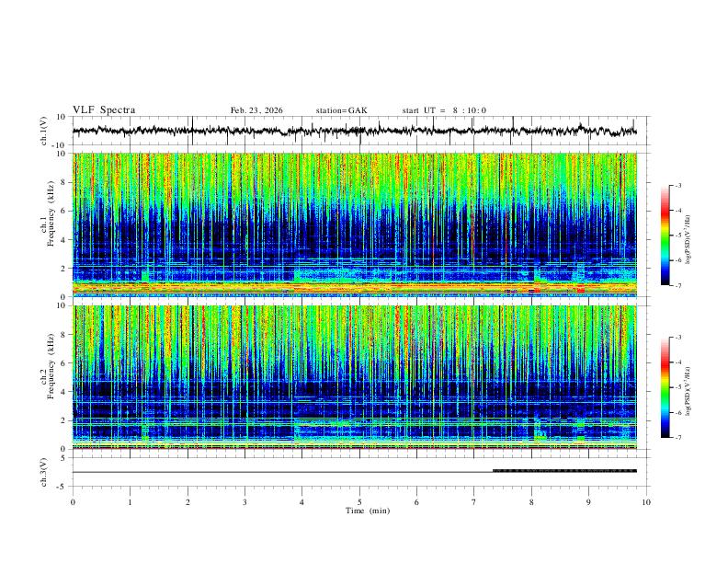This screenshot has width=728, height=563.
Task: Click the "-3" tick on the ch.2 colorbar
Action: [x=677, y=338]
